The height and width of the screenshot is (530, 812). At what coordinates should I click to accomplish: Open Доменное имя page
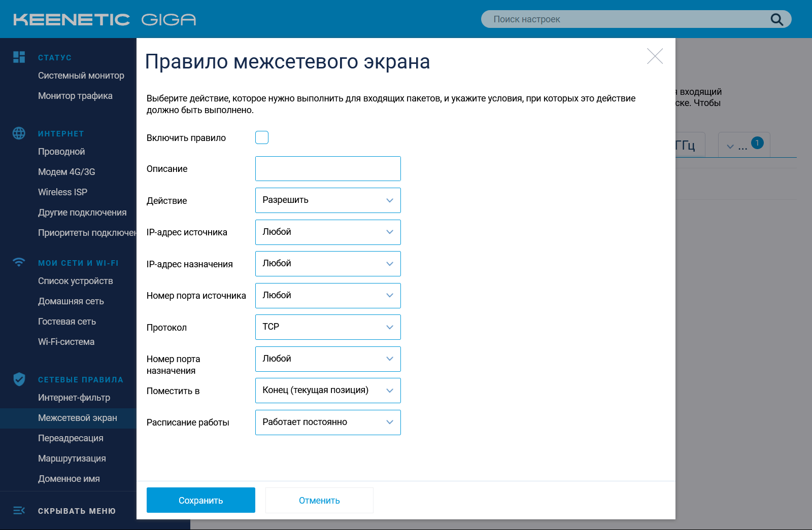coord(69,479)
